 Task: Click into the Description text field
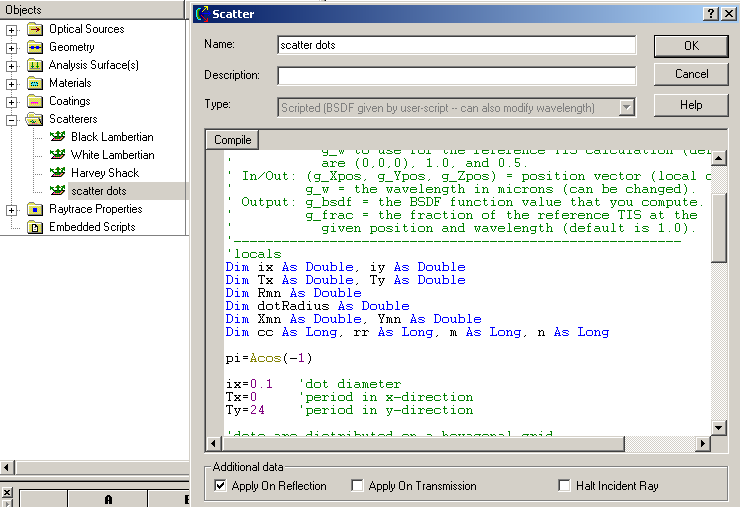tap(456, 76)
